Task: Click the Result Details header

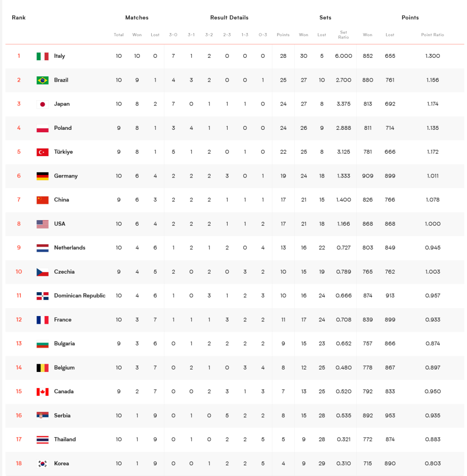Action: pos(229,18)
